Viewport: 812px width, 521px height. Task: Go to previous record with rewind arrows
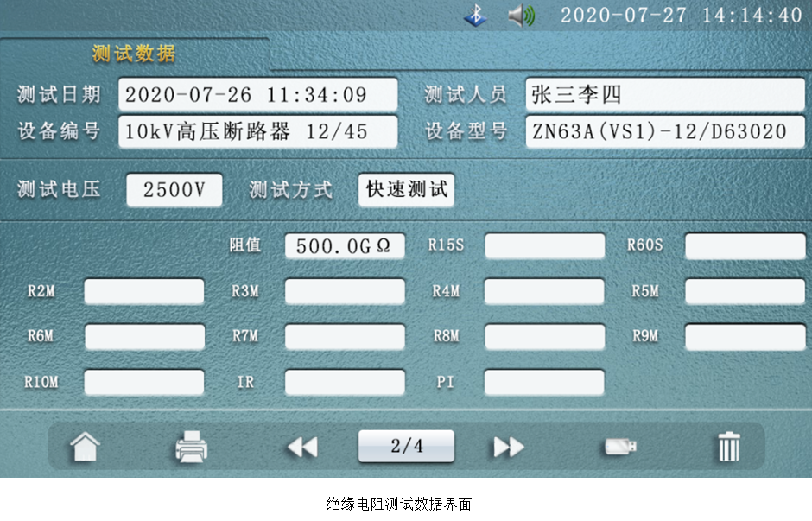(x=302, y=447)
